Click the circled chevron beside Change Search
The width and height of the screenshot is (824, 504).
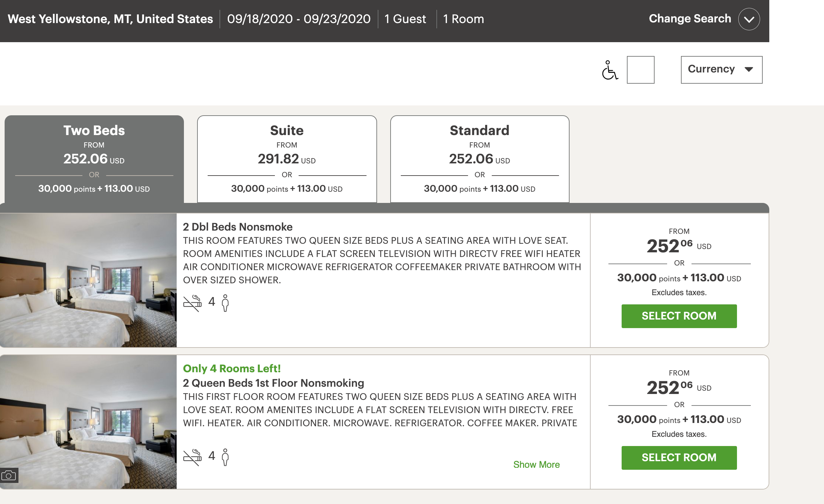tap(749, 19)
